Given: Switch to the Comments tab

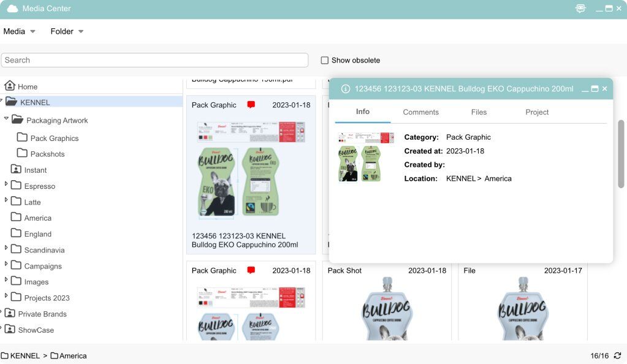Looking at the screenshot, I should 420,112.
